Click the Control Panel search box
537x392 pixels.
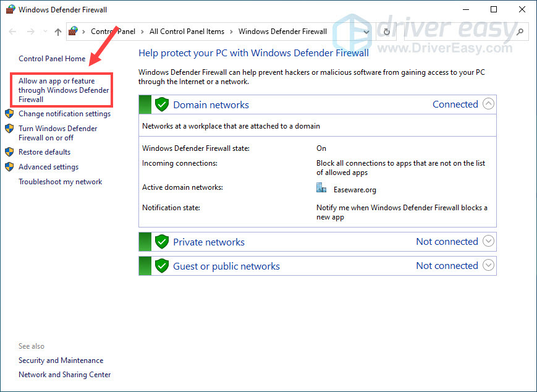click(467, 32)
